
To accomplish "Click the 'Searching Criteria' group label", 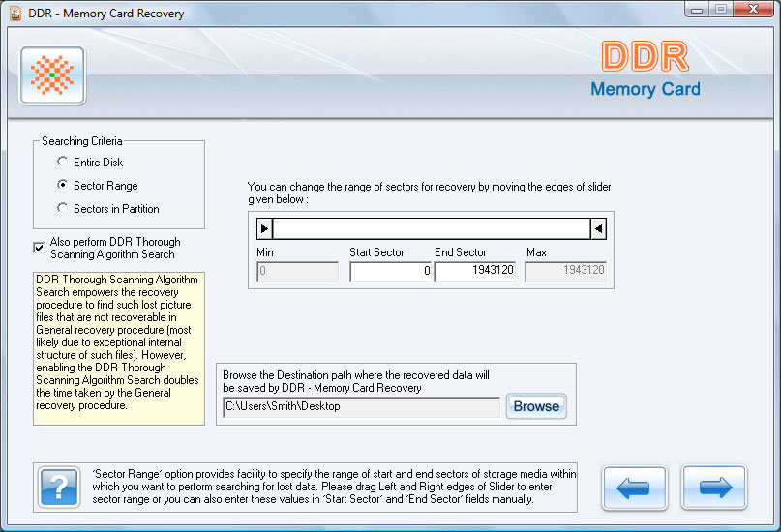I will pyautogui.click(x=81, y=141).
